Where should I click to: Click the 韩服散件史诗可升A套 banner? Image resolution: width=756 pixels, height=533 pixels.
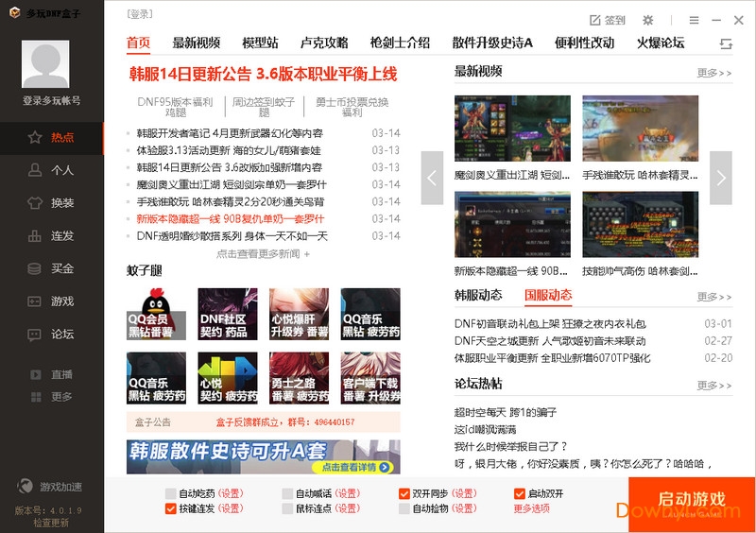(264, 456)
